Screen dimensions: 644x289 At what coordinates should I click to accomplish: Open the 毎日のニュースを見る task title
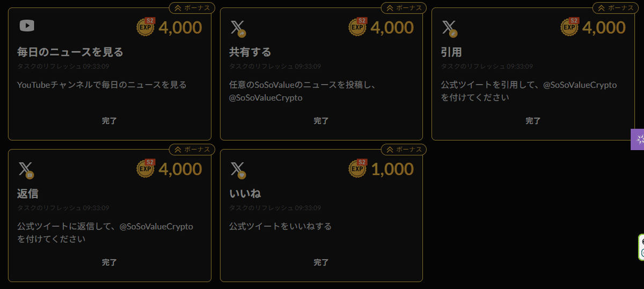[x=70, y=52]
